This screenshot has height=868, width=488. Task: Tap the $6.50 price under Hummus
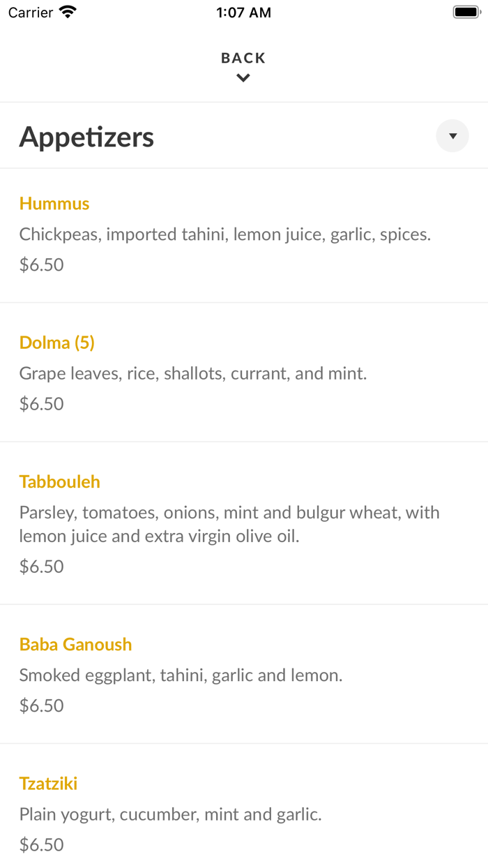click(x=42, y=264)
